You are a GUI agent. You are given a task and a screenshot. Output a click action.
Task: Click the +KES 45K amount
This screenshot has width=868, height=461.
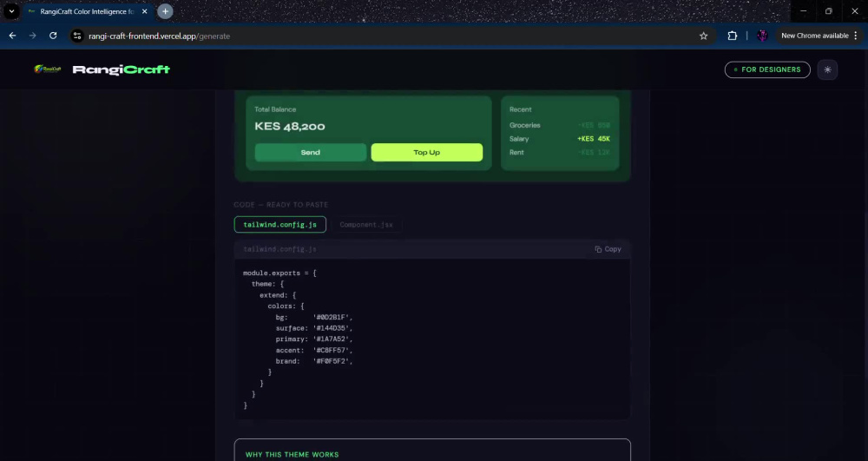click(x=594, y=139)
